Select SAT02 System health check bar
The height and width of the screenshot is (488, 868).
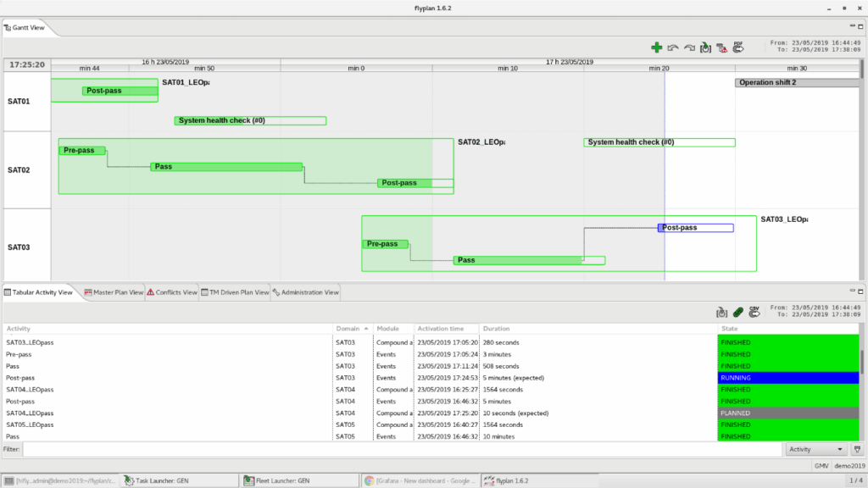[659, 142]
